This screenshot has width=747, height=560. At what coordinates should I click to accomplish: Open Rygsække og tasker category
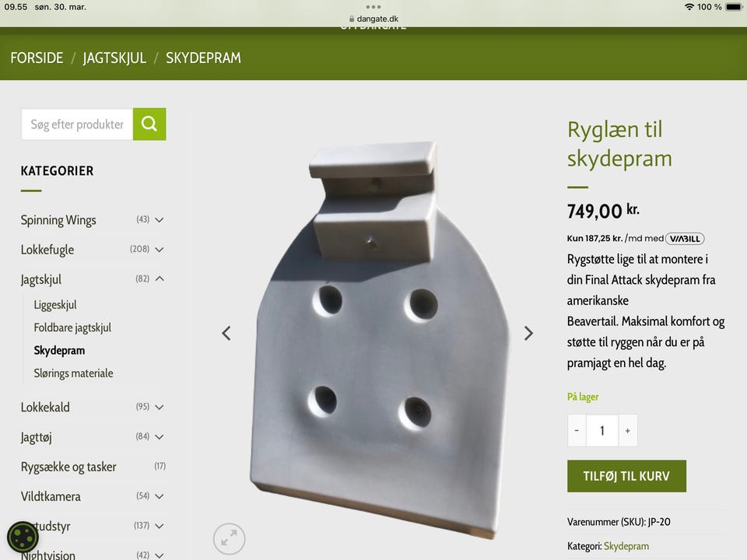[x=68, y=467]
